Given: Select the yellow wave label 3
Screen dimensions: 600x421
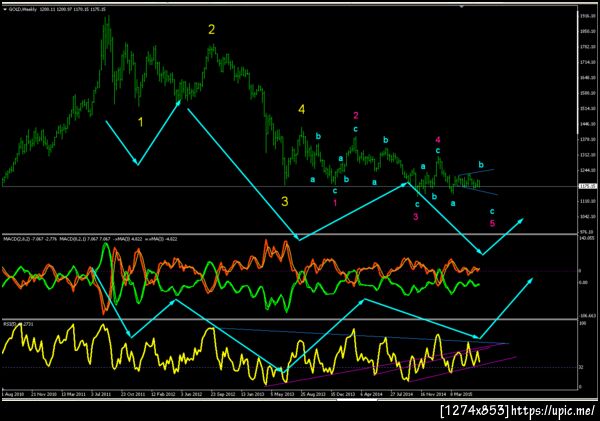Looking at the screenshot, I should pos(285,201).
